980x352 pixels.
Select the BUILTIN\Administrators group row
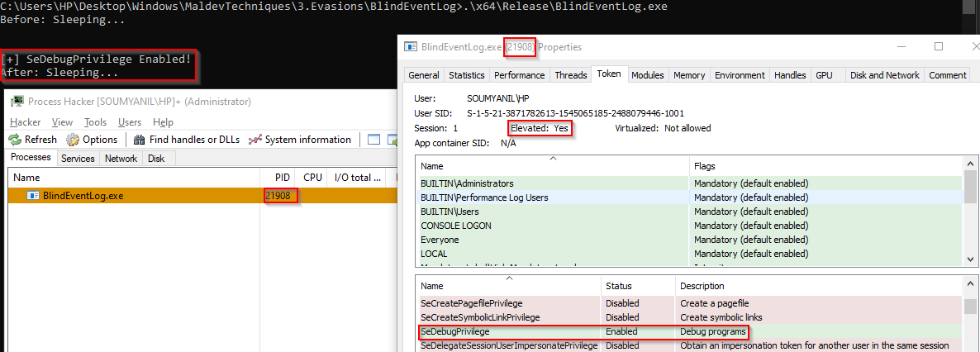point(467,183)
